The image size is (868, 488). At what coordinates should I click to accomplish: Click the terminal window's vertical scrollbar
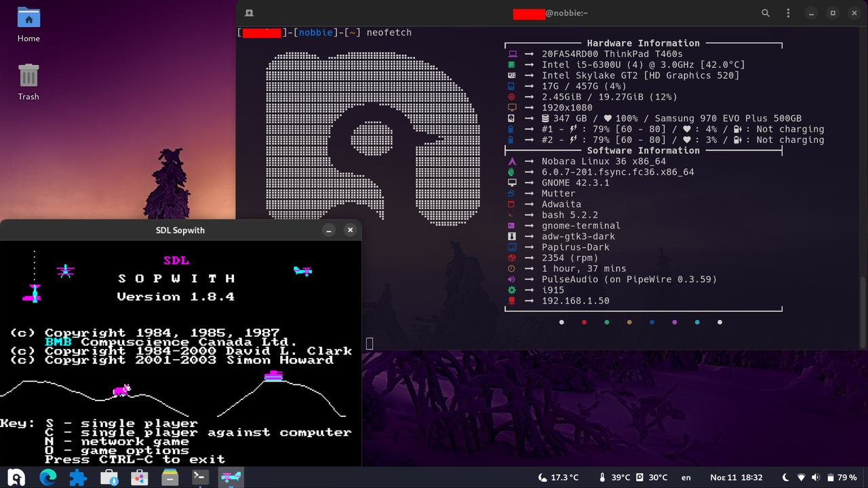pyautogui.click(x=863, y=311)
